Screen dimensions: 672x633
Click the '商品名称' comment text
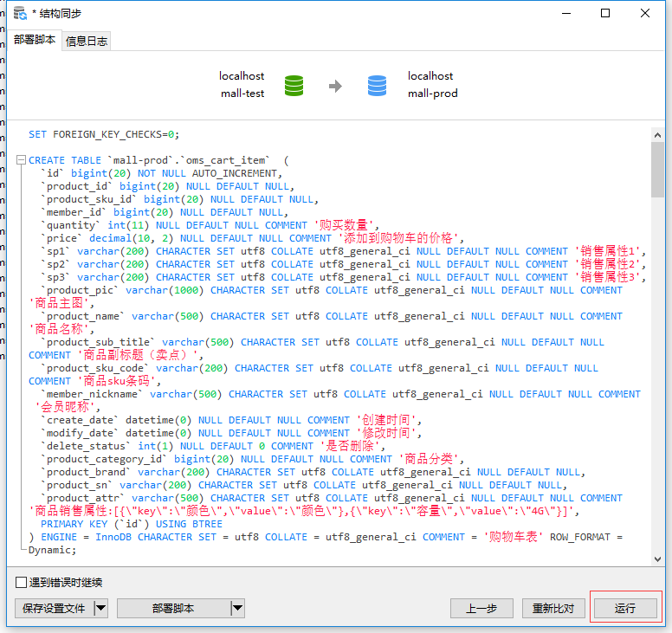pyautogui.click(x=59, y=329)
